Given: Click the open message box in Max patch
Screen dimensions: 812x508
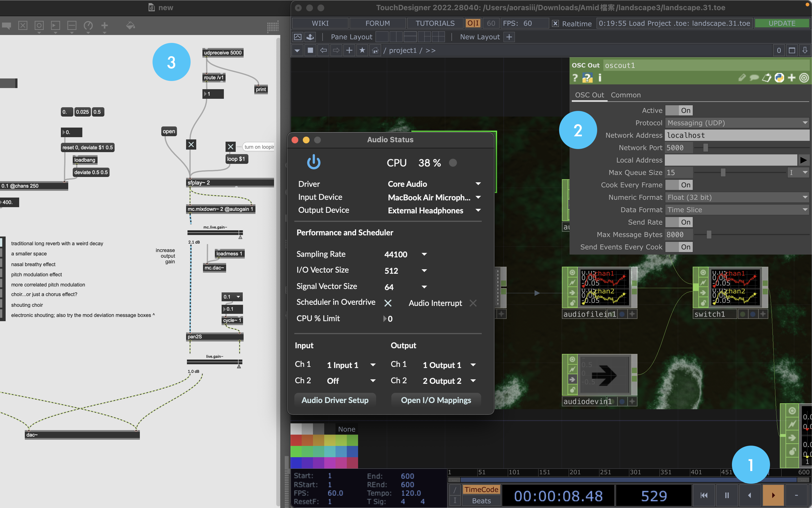Looking at the screenshot, I should (x=169, y=131).
